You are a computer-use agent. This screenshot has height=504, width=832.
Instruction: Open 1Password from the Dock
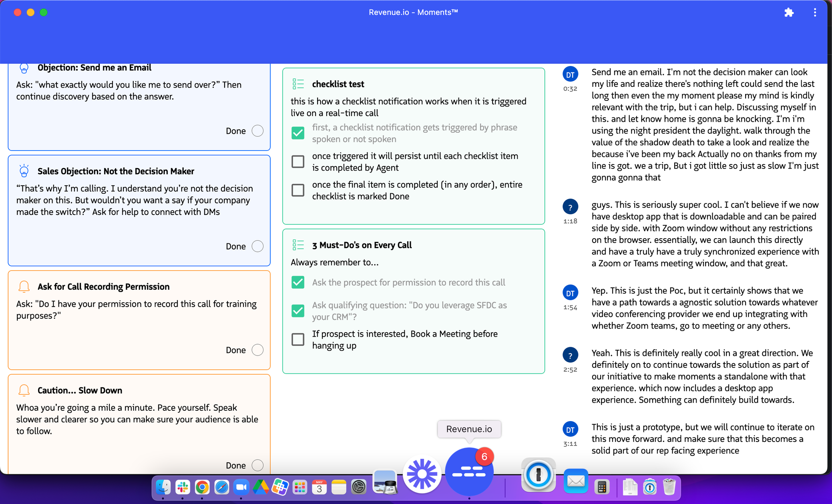[x=539, y=475]
